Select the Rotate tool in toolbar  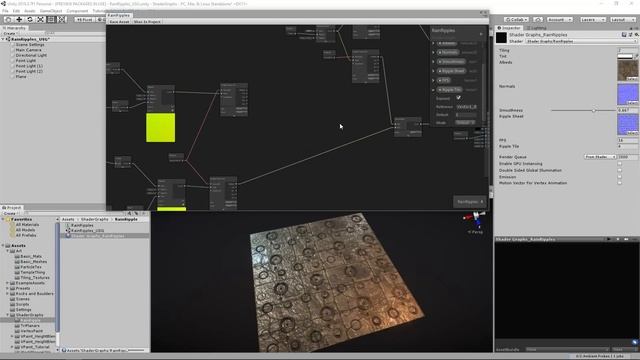tap(29, 19)
